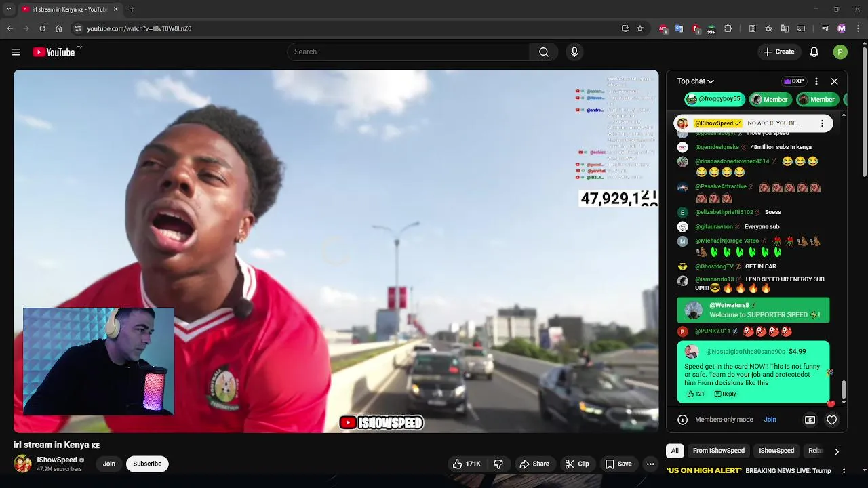
Task: Bookmark this page with the star
Action: point(640,28)
